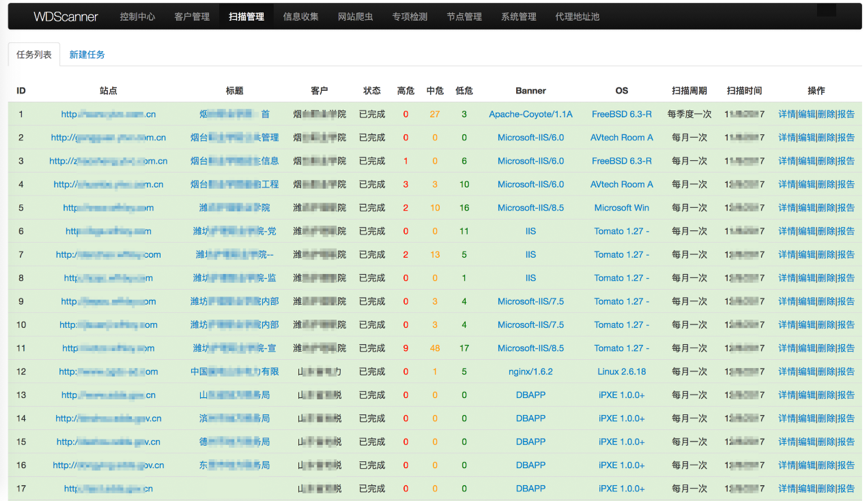The image size is (865, 501).
Task: Click 已完成 status in row ID 8
Action: 372,278
